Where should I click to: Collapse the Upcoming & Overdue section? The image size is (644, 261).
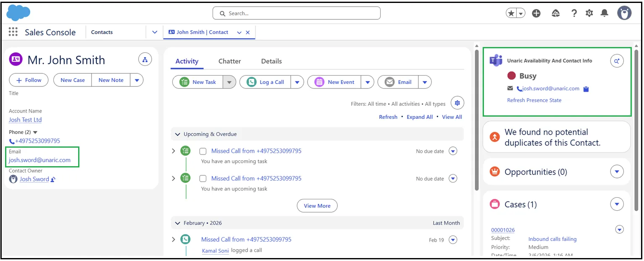[x=178, y=134]
